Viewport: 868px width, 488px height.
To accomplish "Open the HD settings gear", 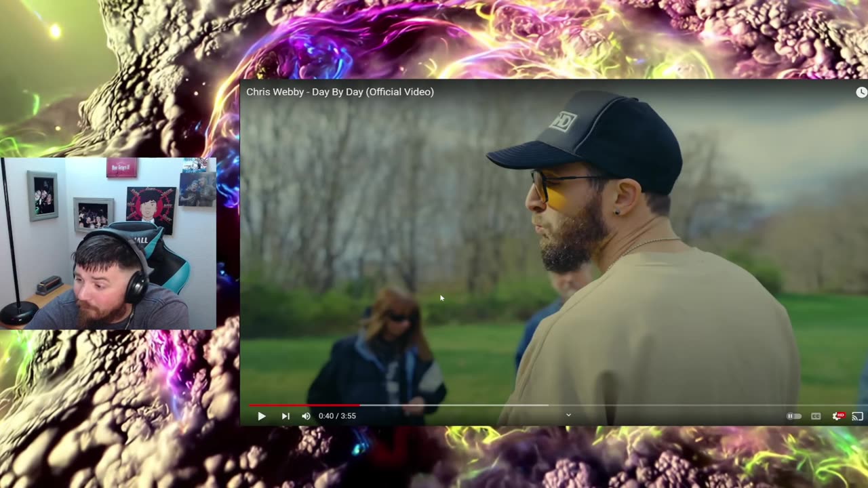I will point(838,416).
